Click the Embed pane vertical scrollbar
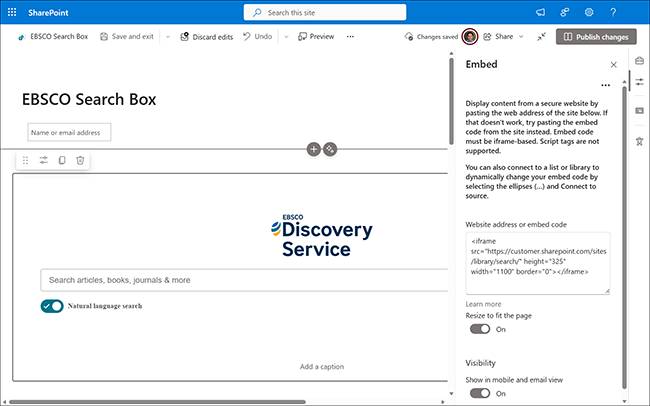The image size is (650, 406). click(625, 237)
